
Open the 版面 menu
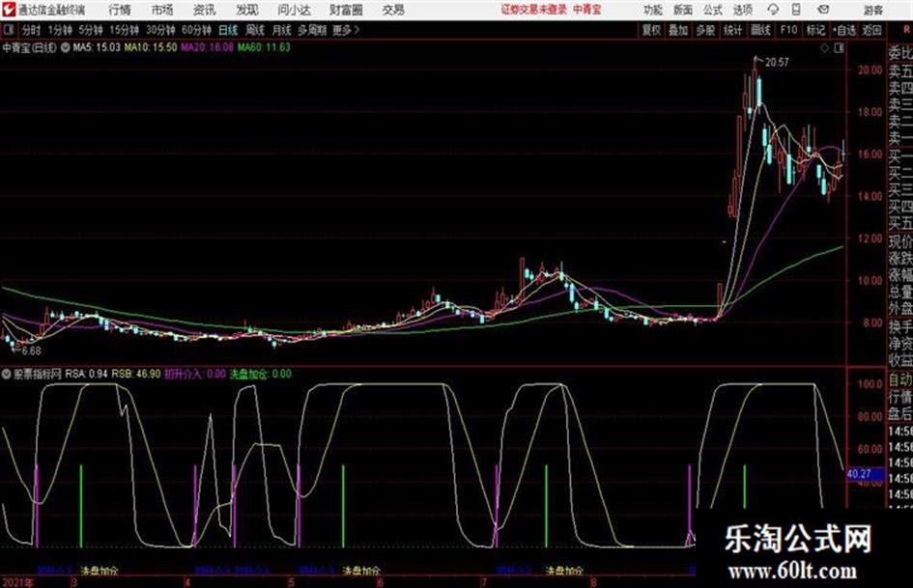point(682,10)
